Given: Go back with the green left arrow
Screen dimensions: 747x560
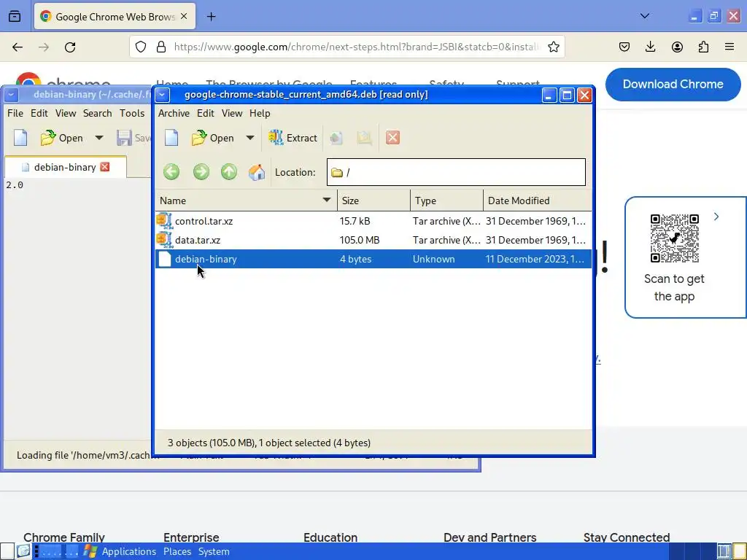Looking at the screenshot, I should click(x=171, y=172).
